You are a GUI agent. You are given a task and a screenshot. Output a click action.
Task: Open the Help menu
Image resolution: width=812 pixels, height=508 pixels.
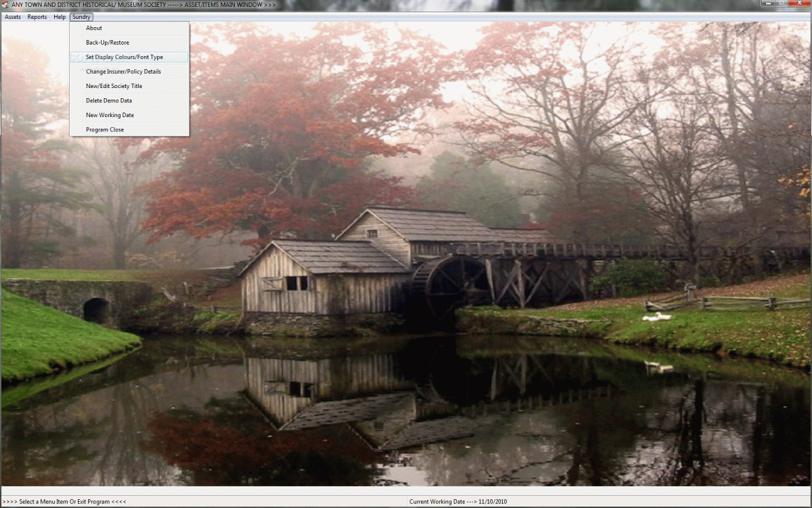(x=60, y=17)
